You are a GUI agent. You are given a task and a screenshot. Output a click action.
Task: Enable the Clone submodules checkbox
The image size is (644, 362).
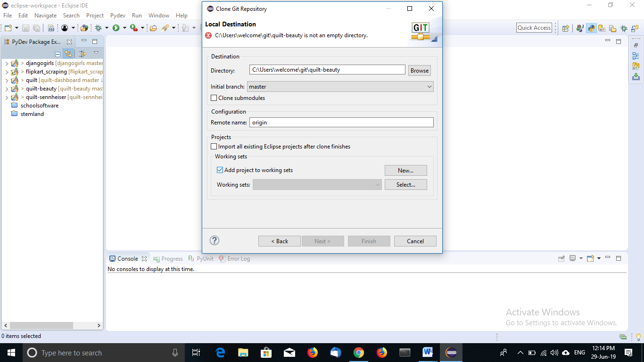pyautogui.click(x=214, y=98)
